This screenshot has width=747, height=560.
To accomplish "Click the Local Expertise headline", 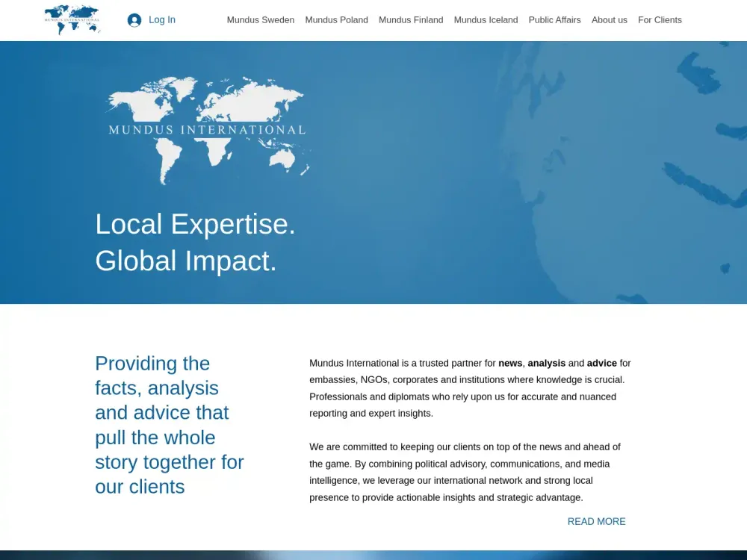I will [196, 224].
